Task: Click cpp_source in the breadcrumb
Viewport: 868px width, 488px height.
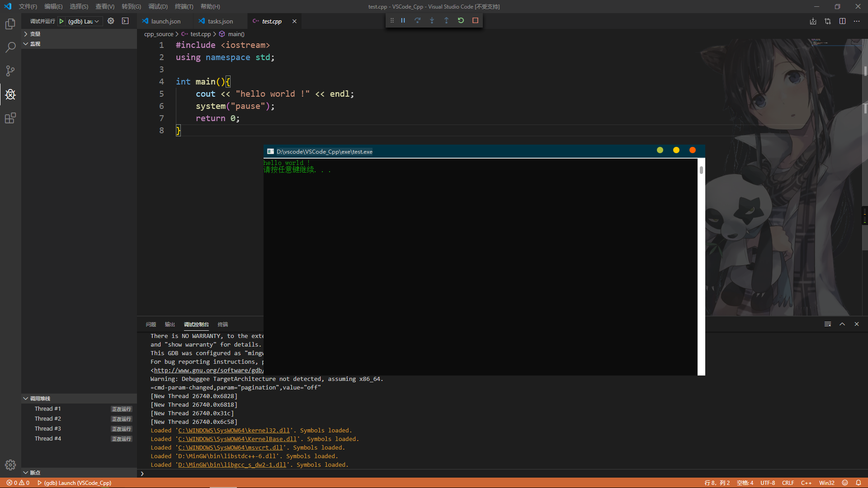Action: click(x=159, y=34)
